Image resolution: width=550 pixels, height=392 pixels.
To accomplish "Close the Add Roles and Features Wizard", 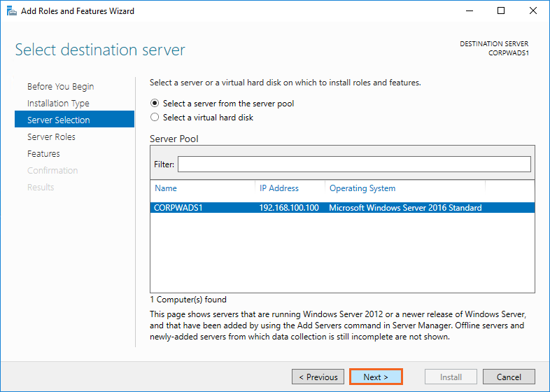I will 533,11.
